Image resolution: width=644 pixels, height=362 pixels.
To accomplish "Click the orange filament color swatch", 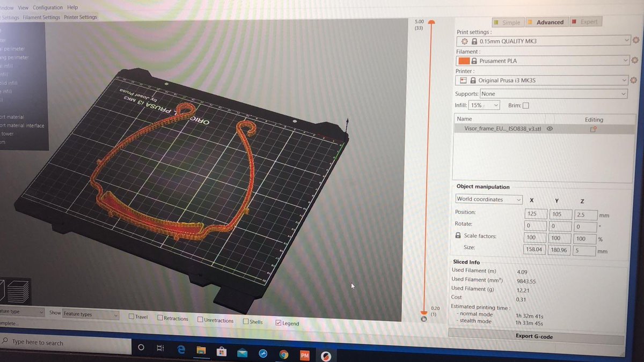I will (464, 61).
